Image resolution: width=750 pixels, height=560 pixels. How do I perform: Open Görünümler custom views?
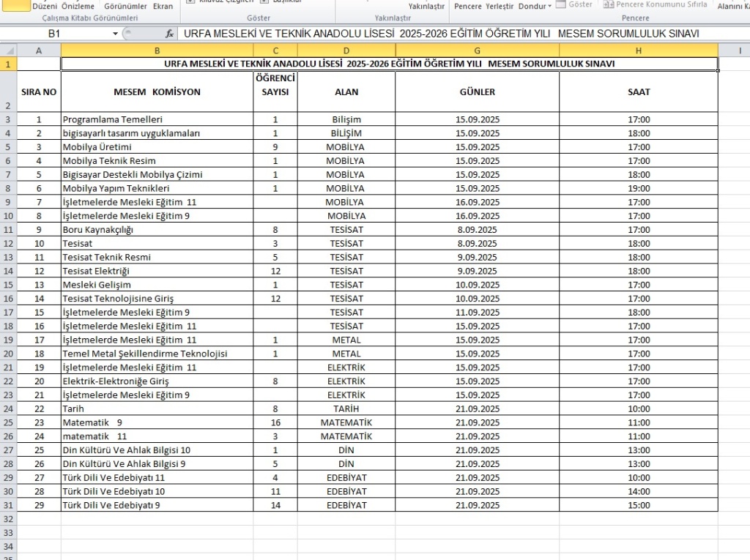(124, 6)
